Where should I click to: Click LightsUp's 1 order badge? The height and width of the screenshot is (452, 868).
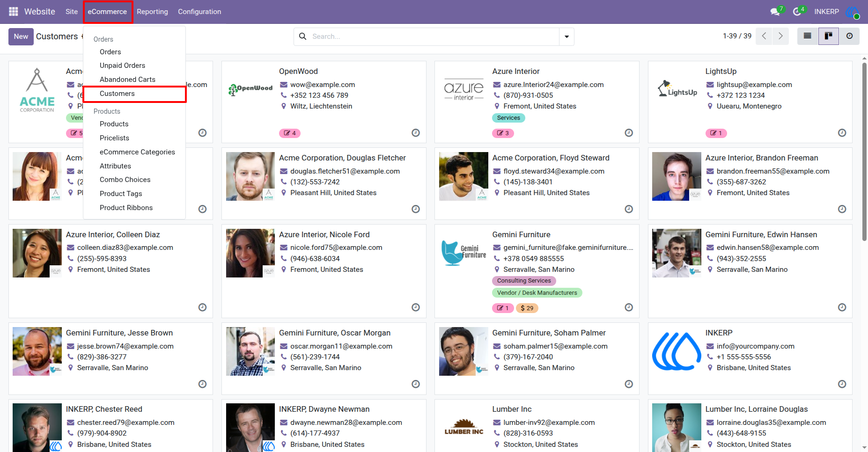716,133
